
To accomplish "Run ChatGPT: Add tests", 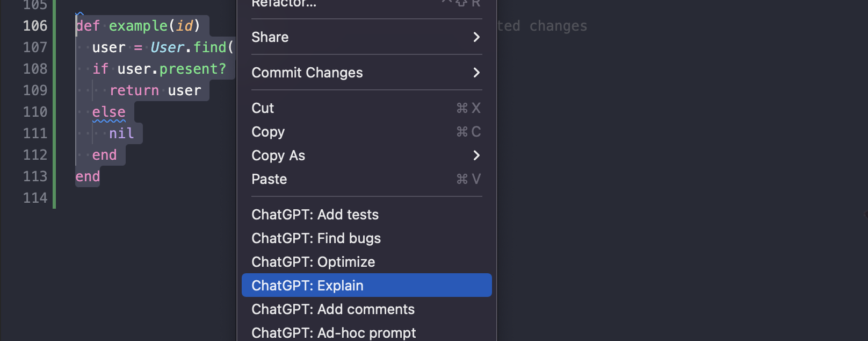I will [x=315, y=215].
